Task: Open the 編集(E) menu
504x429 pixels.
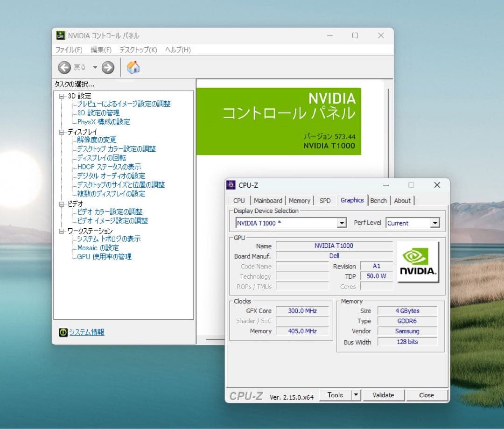Action: pos(101,50)
